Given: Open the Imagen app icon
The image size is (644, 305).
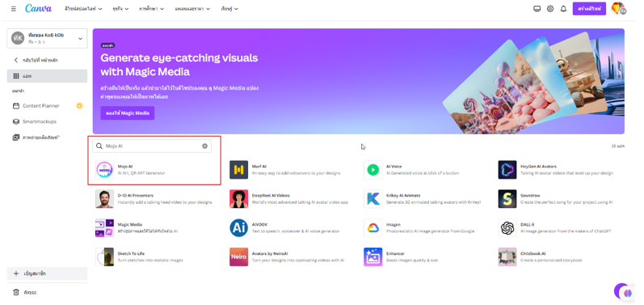Looking at the screenshot, I should [x=373, y=227].
